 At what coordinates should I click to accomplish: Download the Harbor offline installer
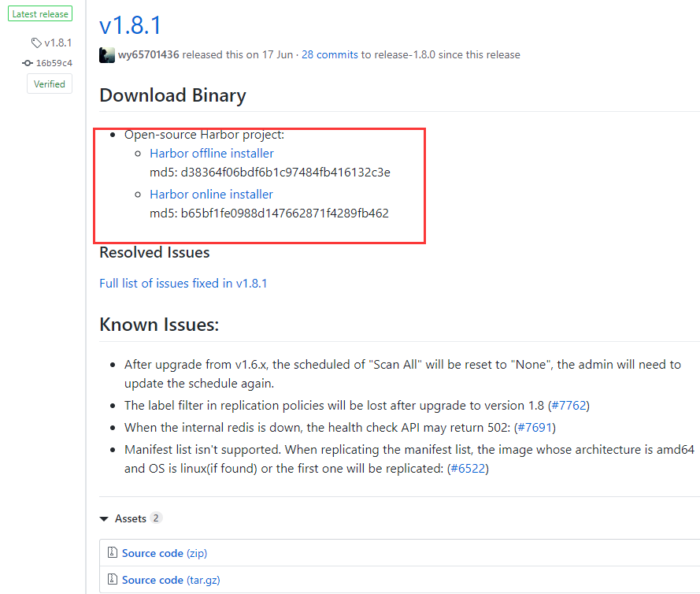point(212,153)
